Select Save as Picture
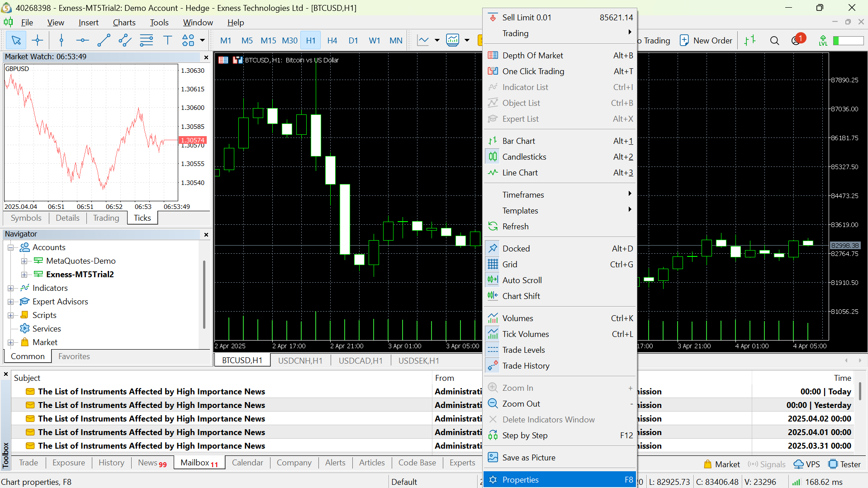868x488 pixels. (x=560, y=457)
